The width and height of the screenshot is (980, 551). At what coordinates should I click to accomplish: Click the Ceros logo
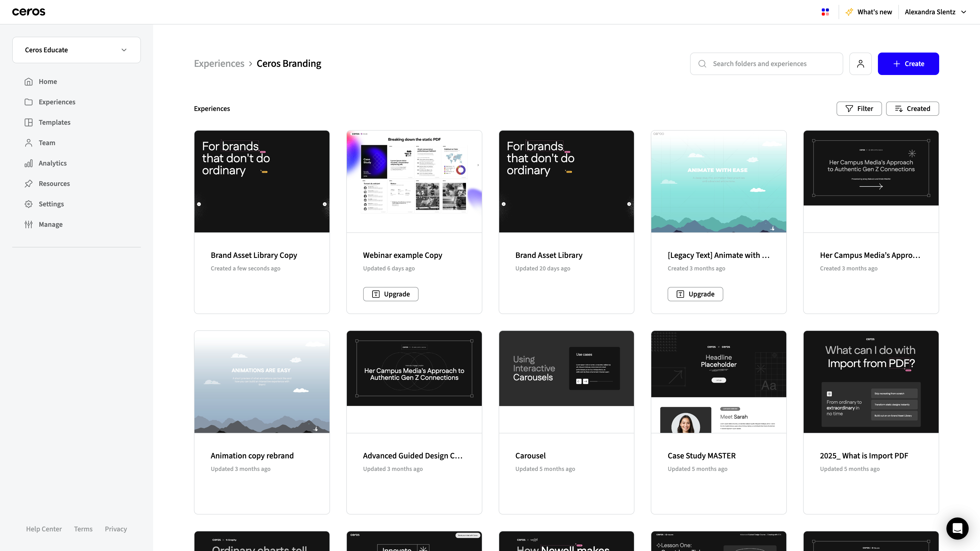29,12
